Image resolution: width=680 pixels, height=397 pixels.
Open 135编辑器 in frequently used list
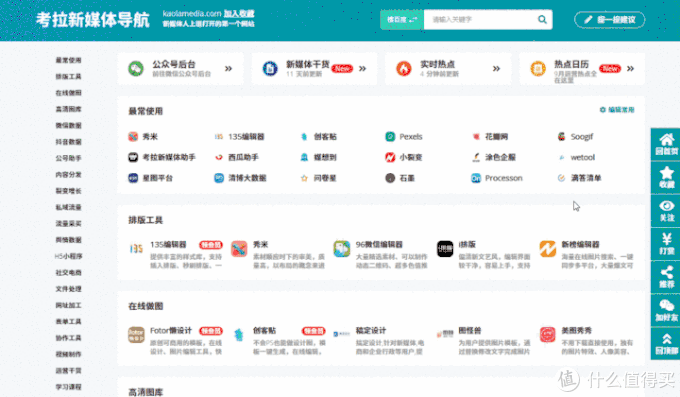click(239, 137)
